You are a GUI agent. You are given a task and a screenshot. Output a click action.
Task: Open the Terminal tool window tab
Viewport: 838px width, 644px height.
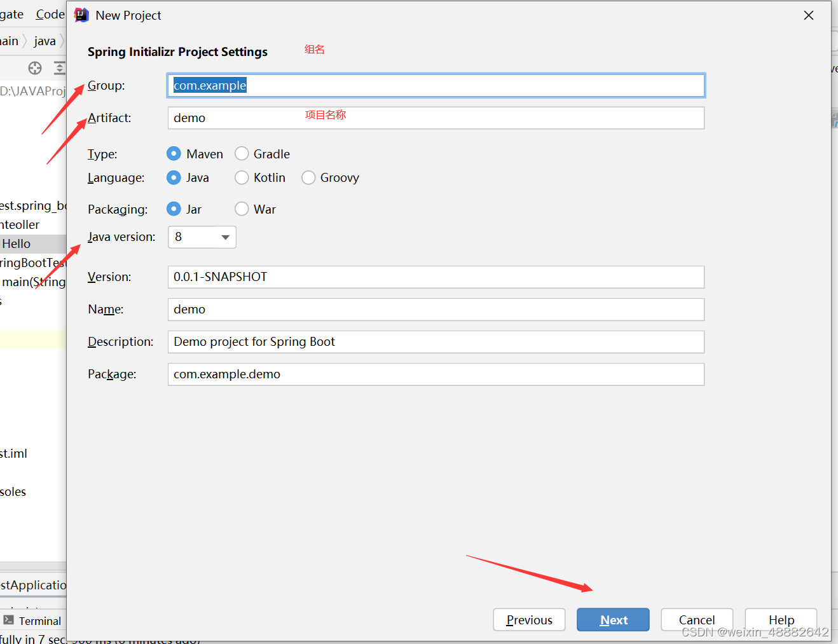point(32,621)
